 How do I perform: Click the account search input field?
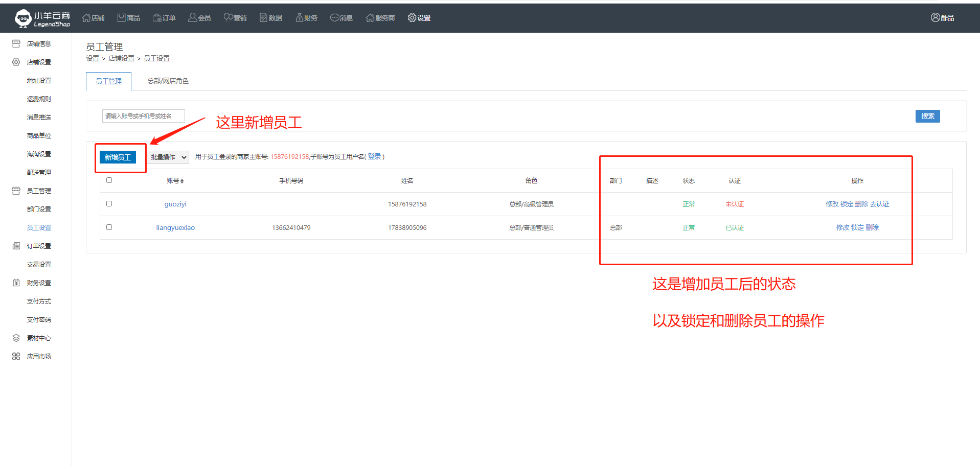coord(143,116)
